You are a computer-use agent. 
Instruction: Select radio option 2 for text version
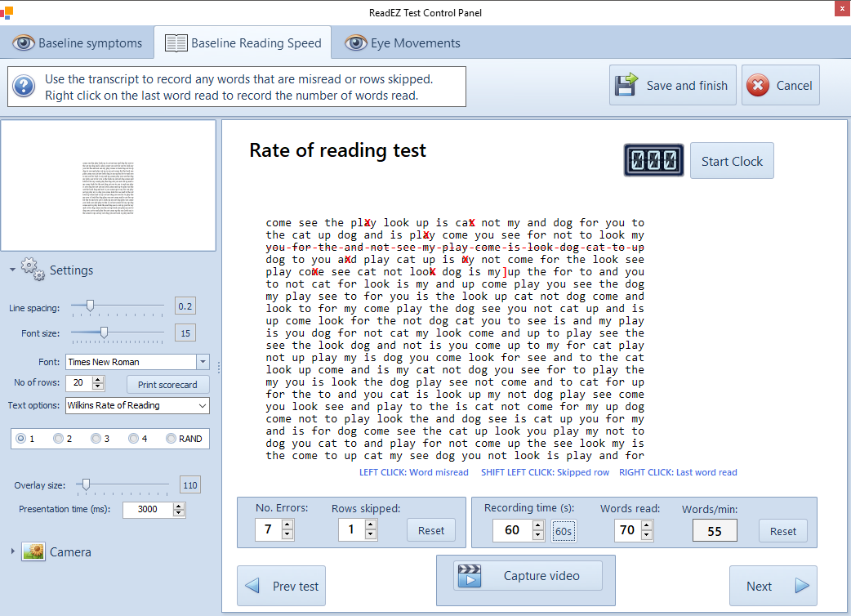pos(58,439)
